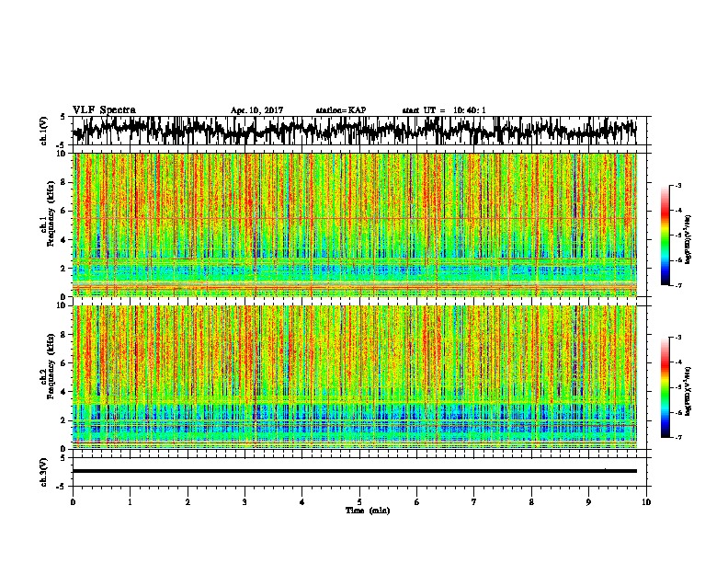Select ch.2 "Frequency (kHz)" axis label
Image resolution: width=728 pixels, height=563 pixels.
click(x=51, y=366)
